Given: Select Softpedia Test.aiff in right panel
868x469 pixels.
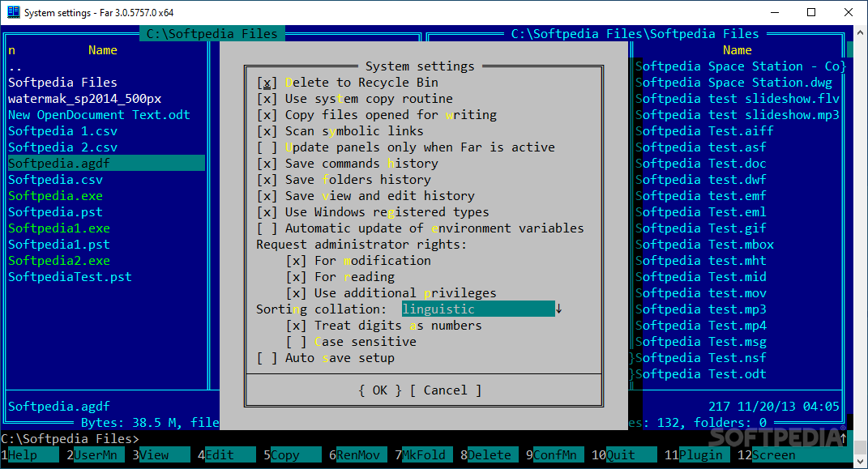Looking at the screenshot, I should [x=704, y=131].
